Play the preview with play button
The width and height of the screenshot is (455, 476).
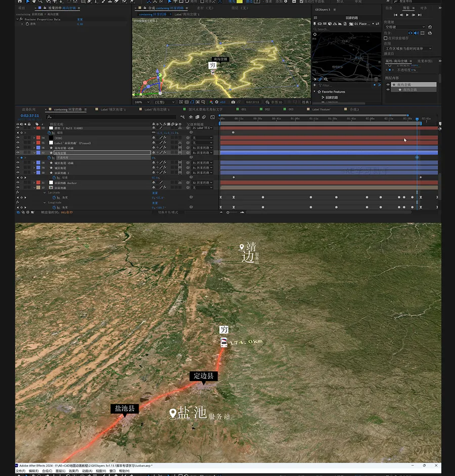407,15
